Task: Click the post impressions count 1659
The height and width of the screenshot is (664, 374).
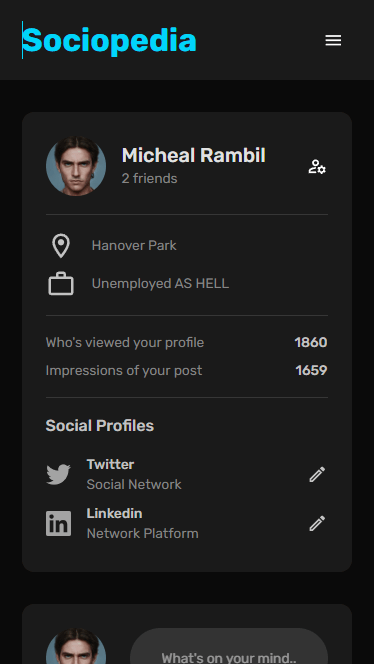Action: [311, 371]
